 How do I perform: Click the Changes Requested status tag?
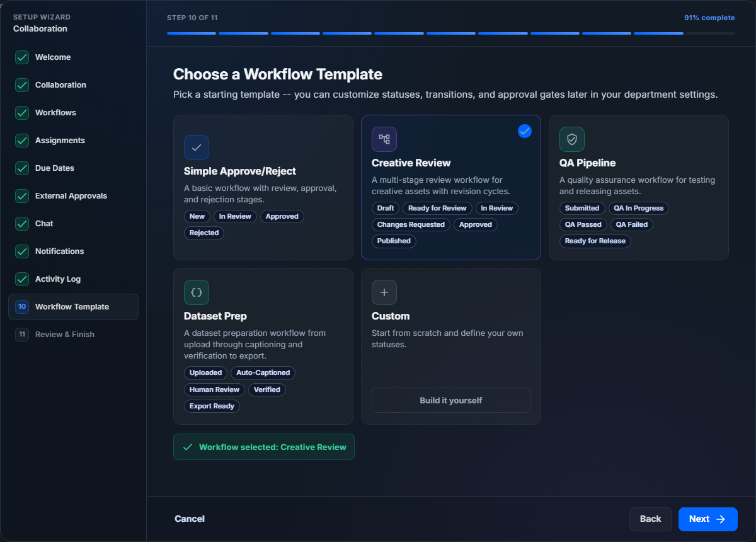pyautogui.click(x=411, y=224)
